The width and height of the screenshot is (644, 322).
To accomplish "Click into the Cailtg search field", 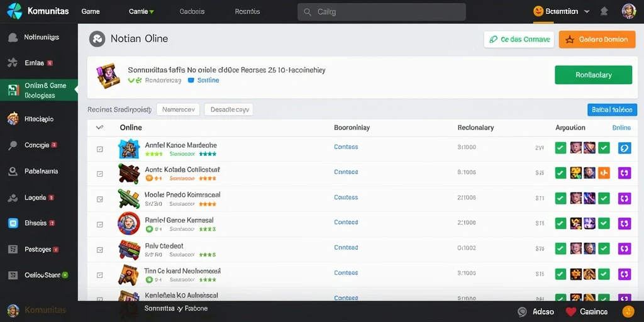I will coord(382,12).
